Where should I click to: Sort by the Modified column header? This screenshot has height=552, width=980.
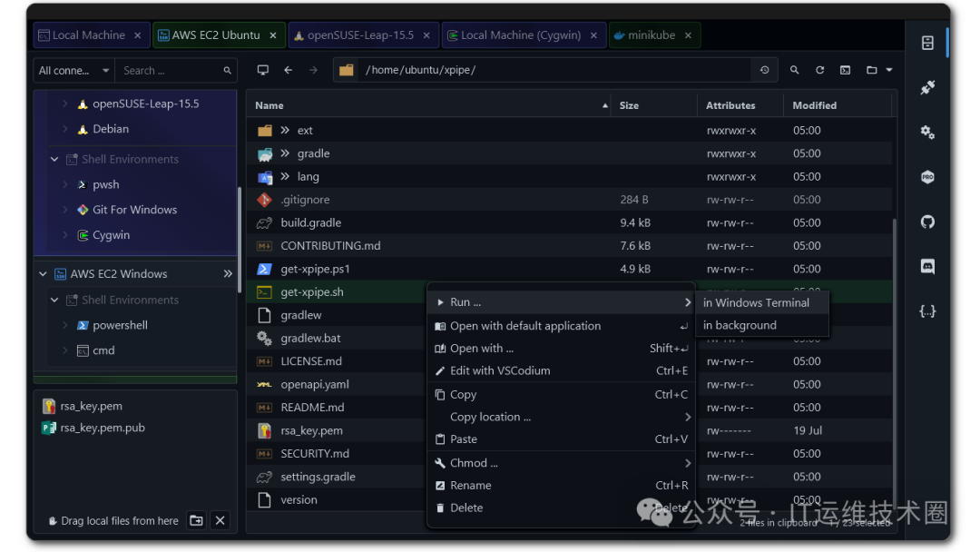[838, 105]
